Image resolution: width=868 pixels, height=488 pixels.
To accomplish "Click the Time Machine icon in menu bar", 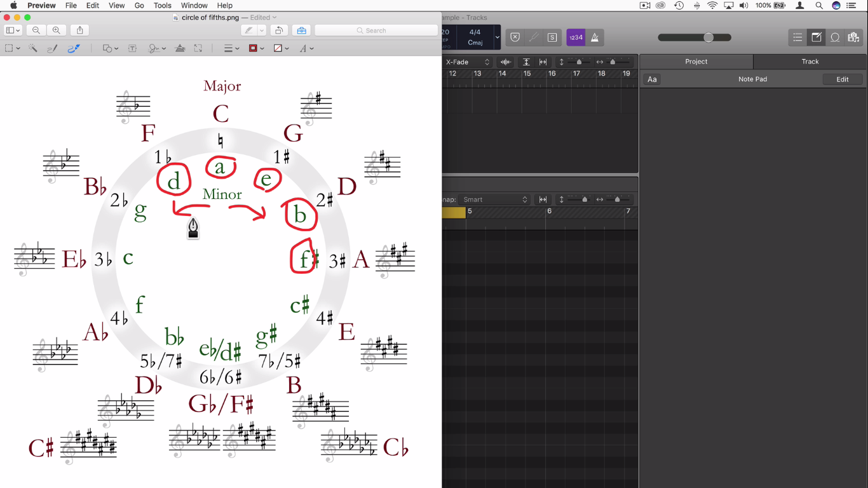I will click(679, 6).
